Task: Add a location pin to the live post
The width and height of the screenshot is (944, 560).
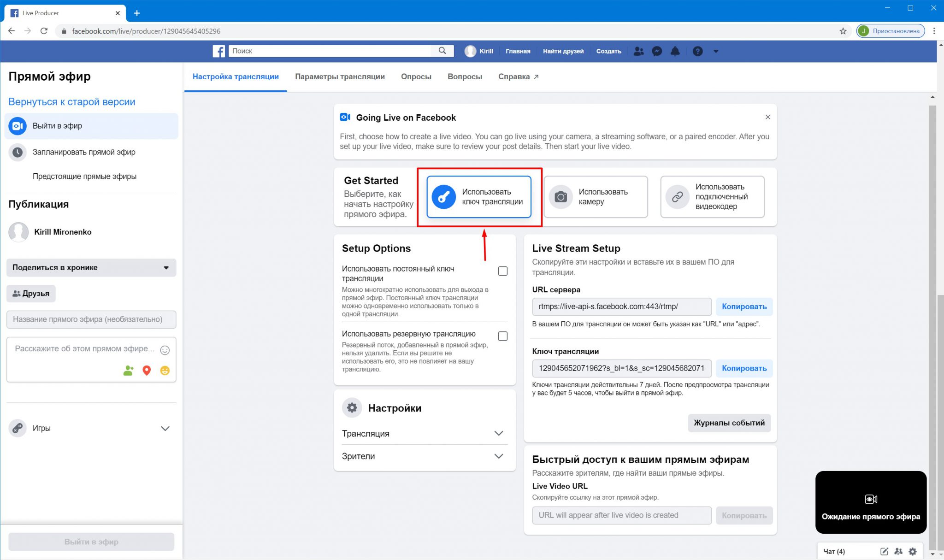Action: 146,371
